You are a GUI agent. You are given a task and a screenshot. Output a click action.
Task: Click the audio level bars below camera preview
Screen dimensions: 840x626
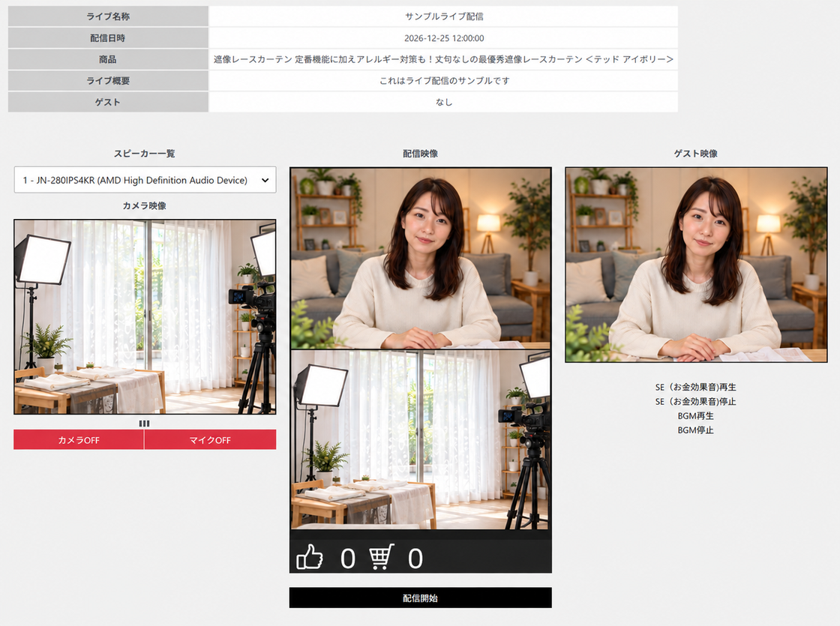144,423
